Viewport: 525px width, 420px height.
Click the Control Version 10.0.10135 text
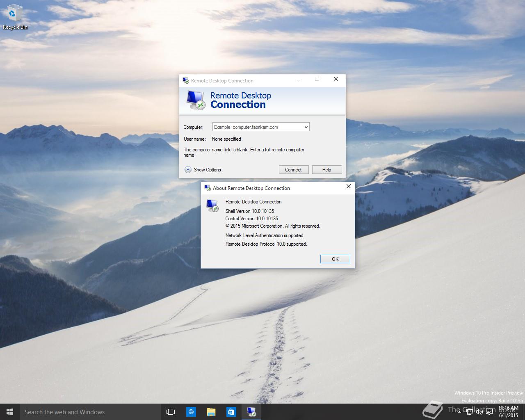point(252,219)
